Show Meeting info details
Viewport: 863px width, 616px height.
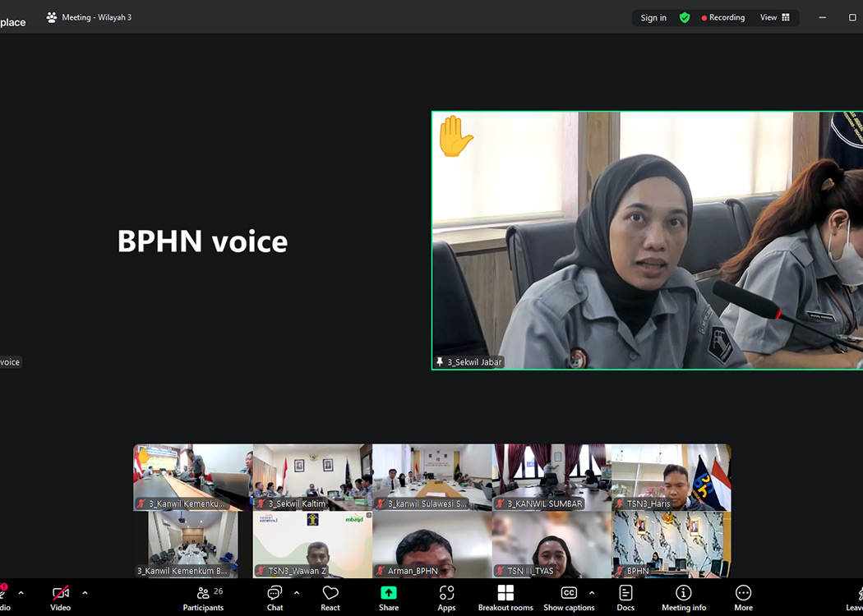tap(684, 598)
